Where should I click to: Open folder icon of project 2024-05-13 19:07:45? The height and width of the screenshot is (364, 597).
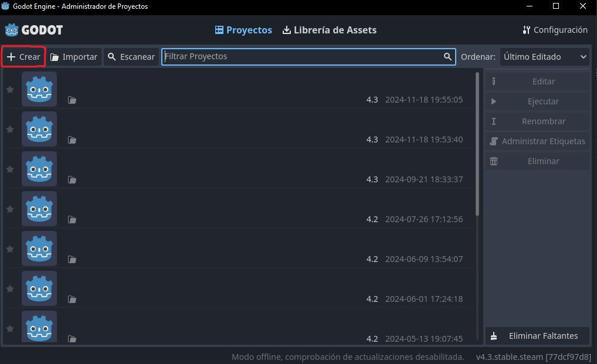(72, 339)
